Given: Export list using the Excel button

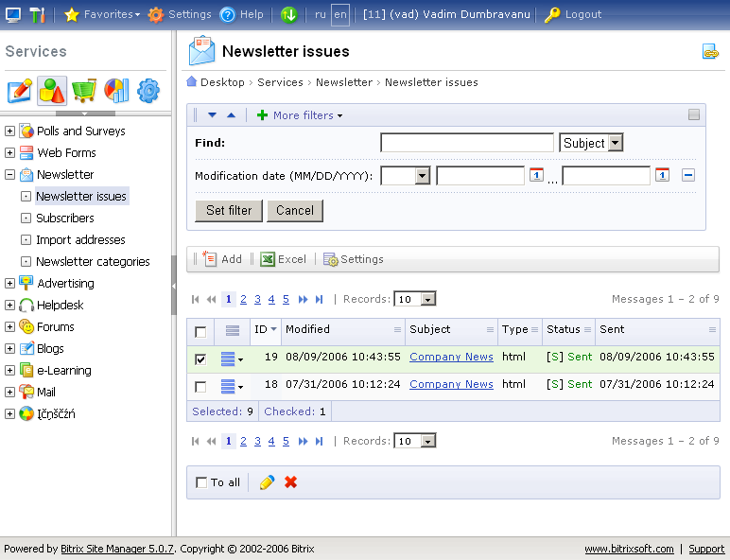Looking at the screenshot, I should tap(284, 259).
